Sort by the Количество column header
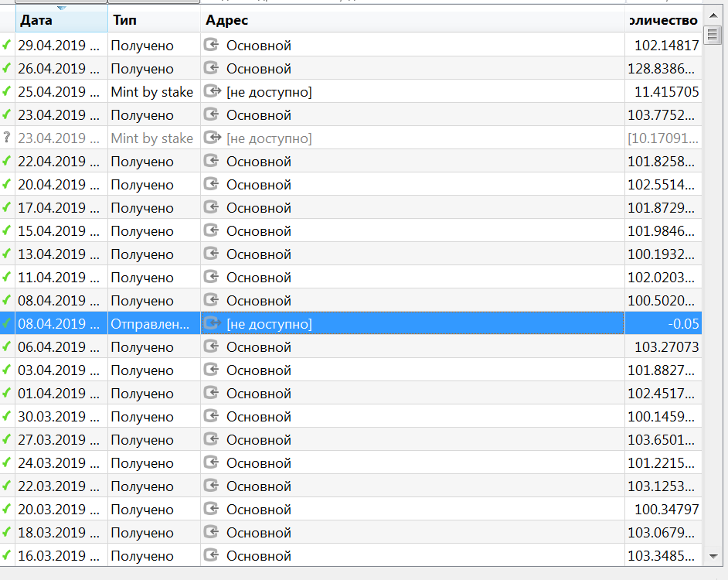 pos(663,20)
